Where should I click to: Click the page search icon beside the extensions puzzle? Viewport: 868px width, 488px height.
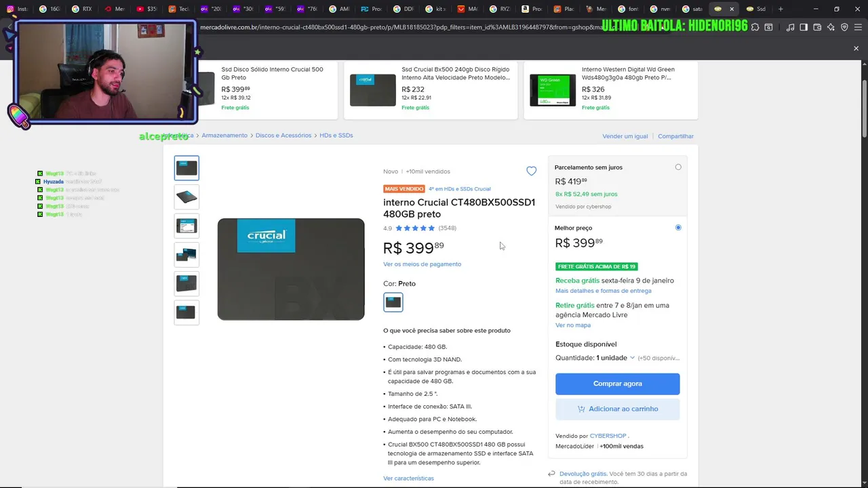tap(768, 27)
